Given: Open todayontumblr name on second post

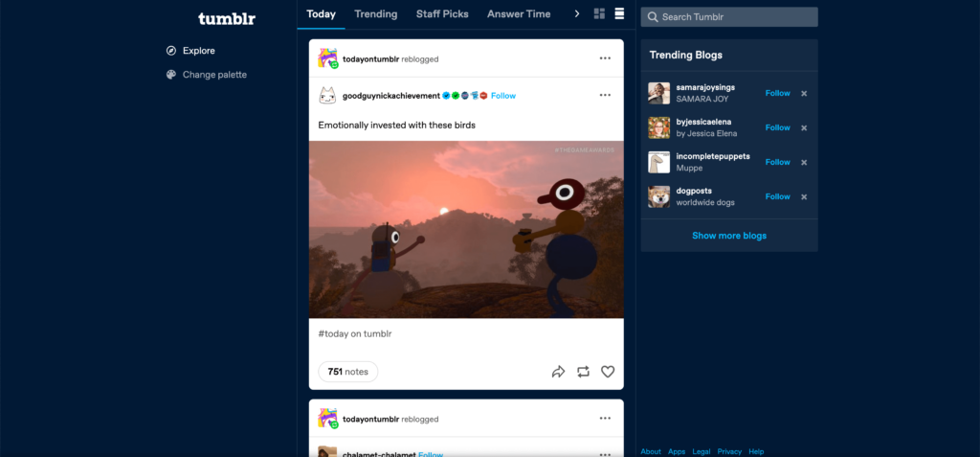Looking at the screenshot, I should point(370,420).
